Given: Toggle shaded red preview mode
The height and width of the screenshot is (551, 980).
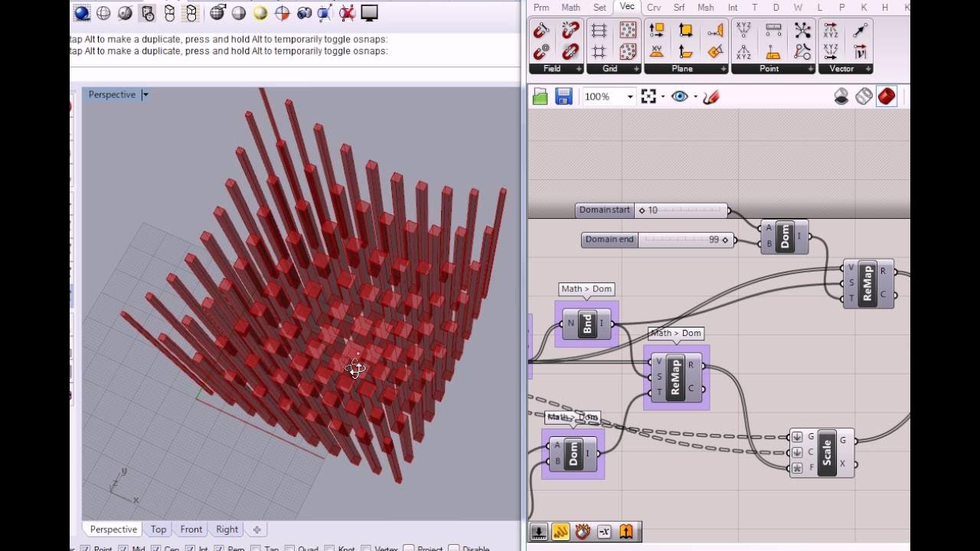Looking at the screenshot, I should (x=887, y=96).
